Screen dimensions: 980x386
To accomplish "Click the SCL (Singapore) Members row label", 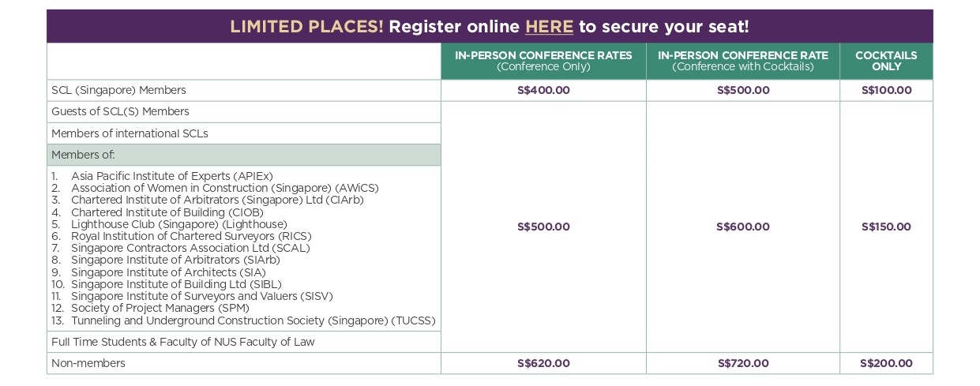I will point(118,90).
